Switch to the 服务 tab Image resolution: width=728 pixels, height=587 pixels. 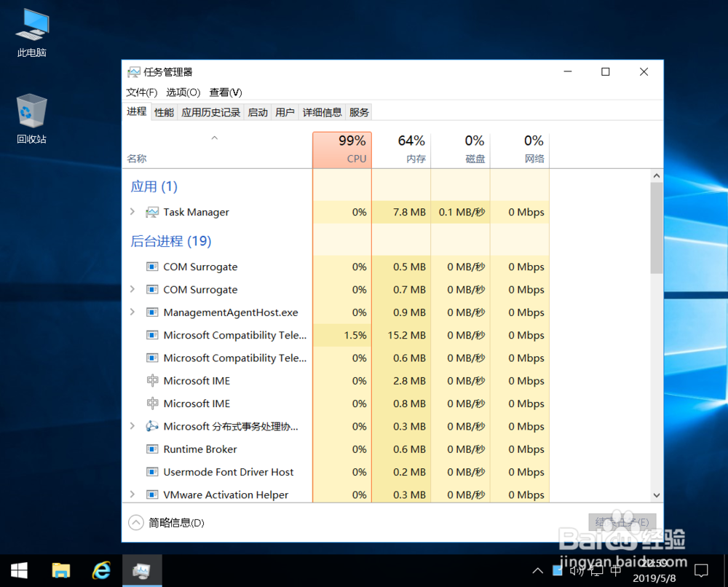point(359,112)
